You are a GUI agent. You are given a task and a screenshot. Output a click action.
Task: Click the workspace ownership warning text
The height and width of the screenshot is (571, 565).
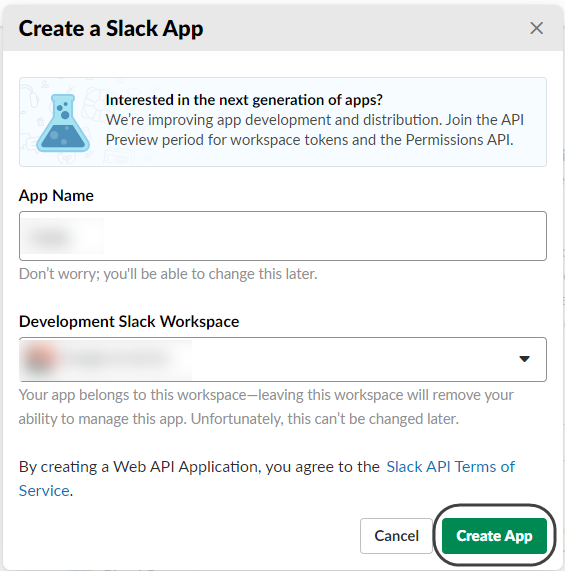tap(266, 407)
